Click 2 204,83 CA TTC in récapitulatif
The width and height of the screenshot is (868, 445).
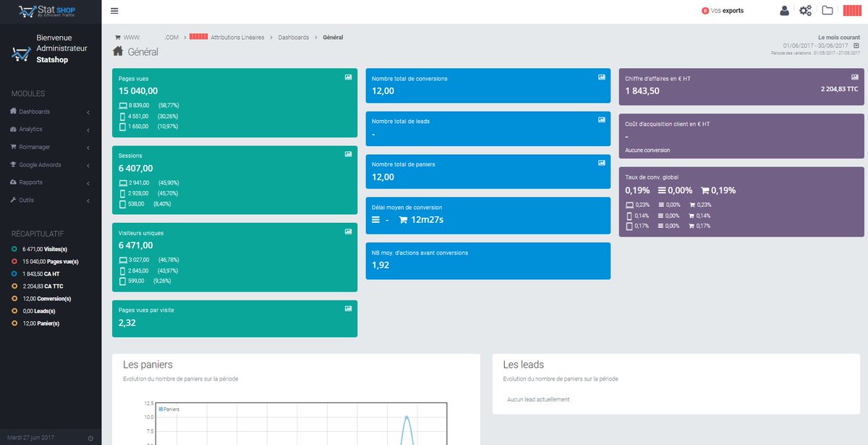coord(43,286)
